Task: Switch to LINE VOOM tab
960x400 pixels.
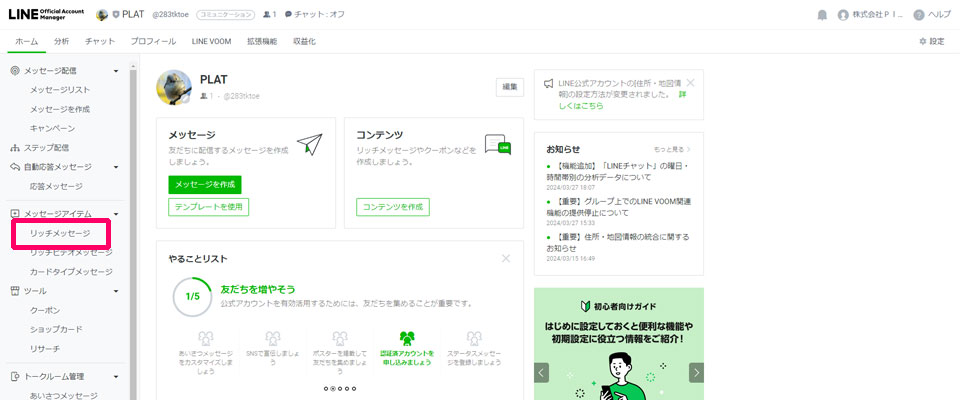Action: (211, 42)
